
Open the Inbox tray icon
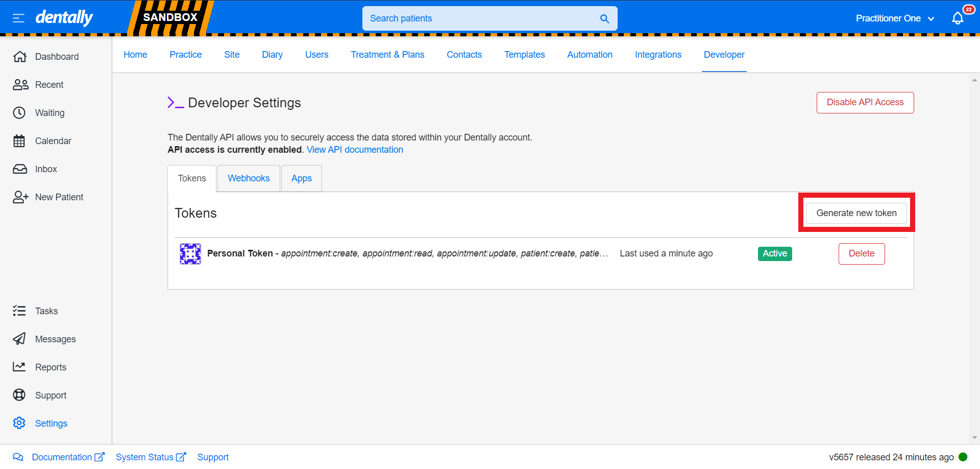click(x=19, y=169)
